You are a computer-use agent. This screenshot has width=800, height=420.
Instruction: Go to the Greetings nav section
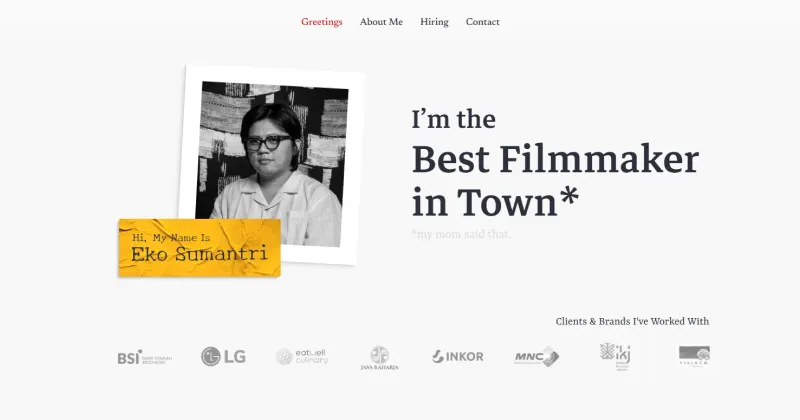(322, 22)
